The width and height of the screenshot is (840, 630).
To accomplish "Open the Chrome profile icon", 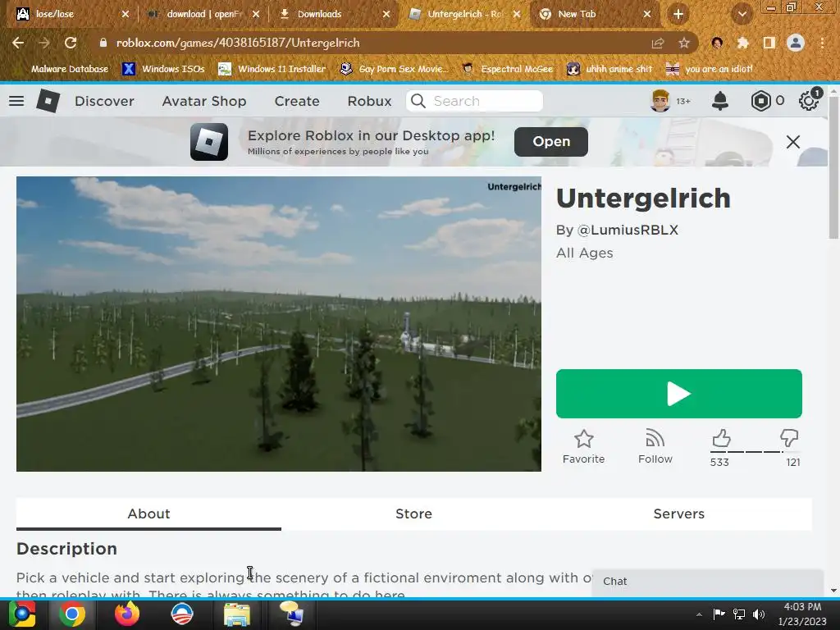I will point(796,43).
